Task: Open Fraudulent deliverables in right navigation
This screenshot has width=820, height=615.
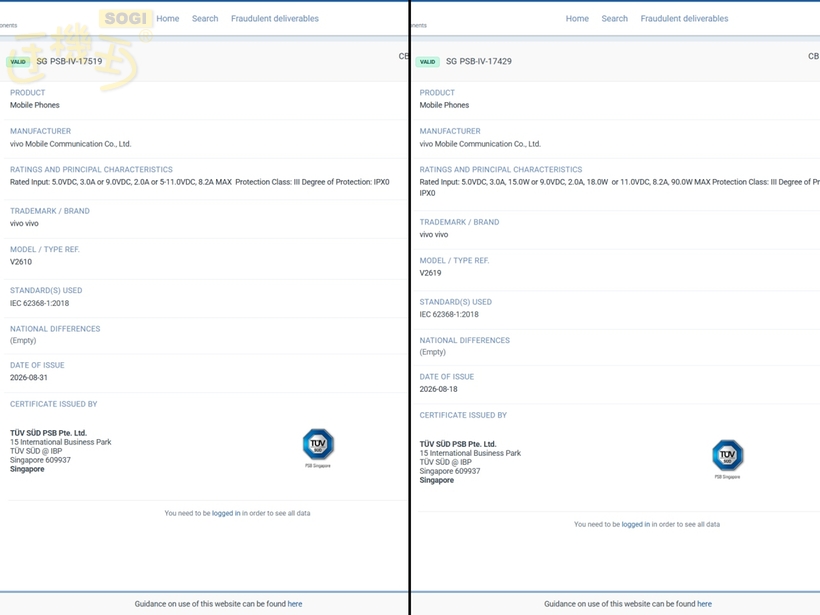Action: pyautogui.click(x=684, y=18)
